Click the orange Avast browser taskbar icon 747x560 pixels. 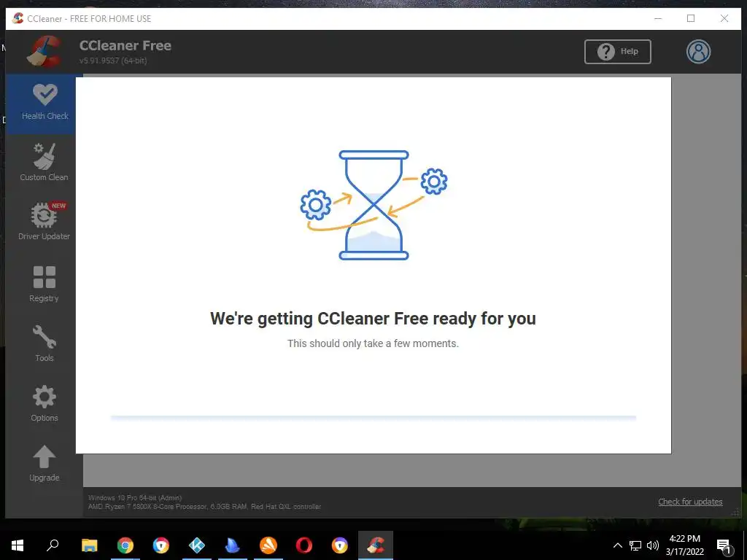pos(268,545)
